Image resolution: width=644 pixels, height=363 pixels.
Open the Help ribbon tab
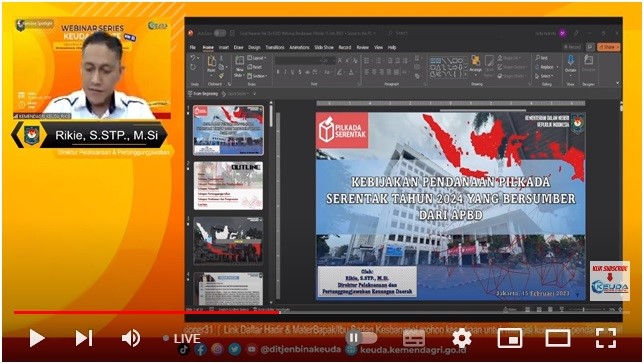(392, 48)
